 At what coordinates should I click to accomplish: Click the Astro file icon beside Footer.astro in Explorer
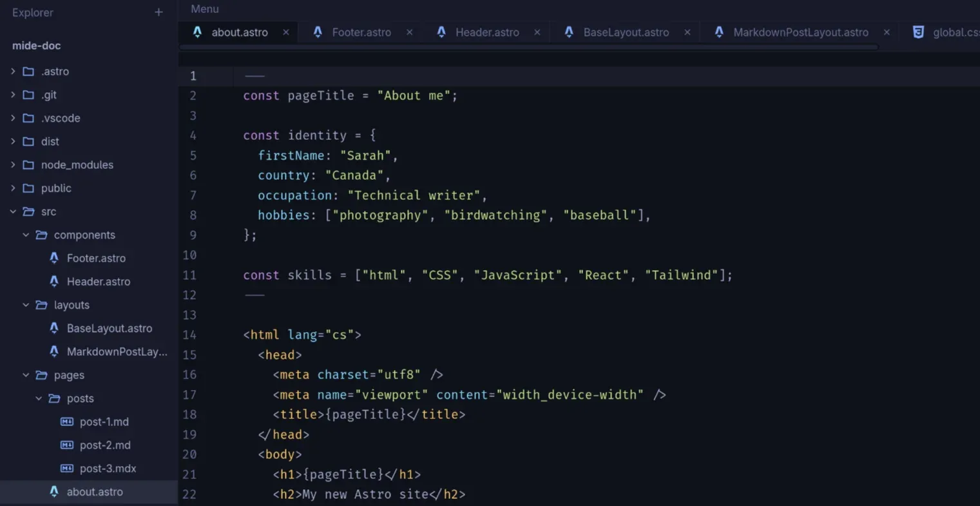coord(54,258)
